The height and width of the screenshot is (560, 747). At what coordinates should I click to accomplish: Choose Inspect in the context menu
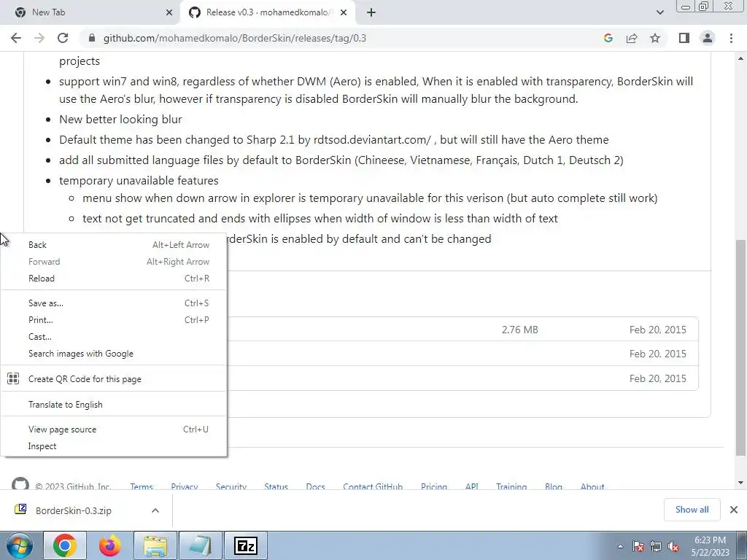click(113, 446)
